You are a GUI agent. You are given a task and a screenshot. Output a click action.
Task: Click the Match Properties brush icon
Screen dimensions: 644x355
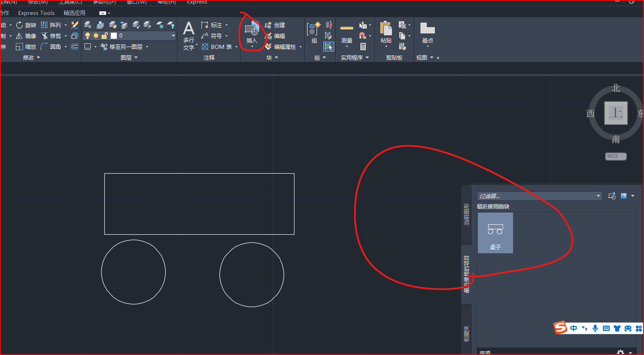(402, 47)
